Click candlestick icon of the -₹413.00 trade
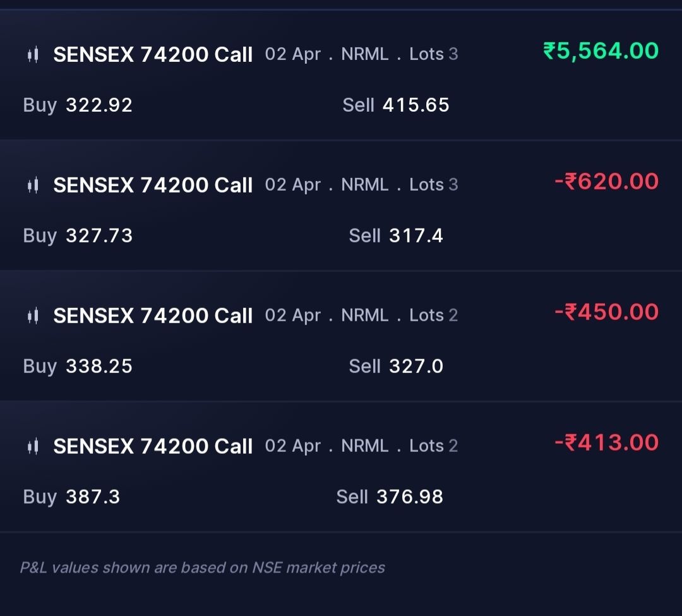Screen dimensions: 682x616 tap(33, 446)
